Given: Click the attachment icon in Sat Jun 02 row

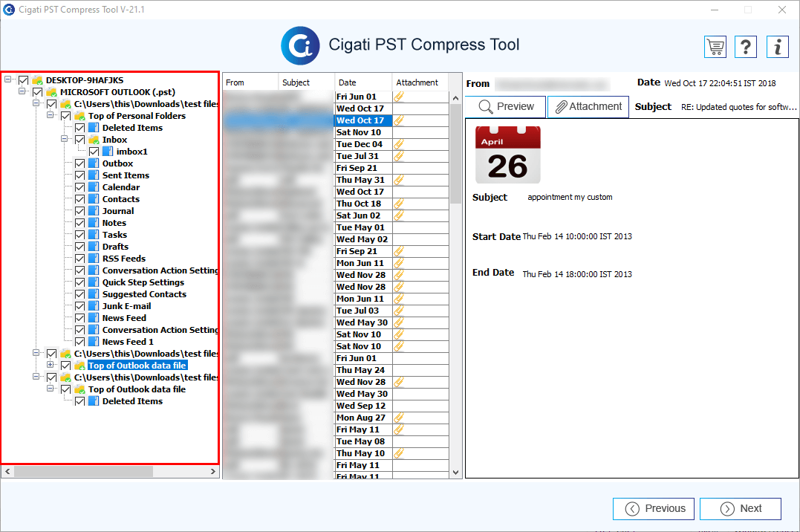Looking at the screenshot, I should click(x=398, y=215).
